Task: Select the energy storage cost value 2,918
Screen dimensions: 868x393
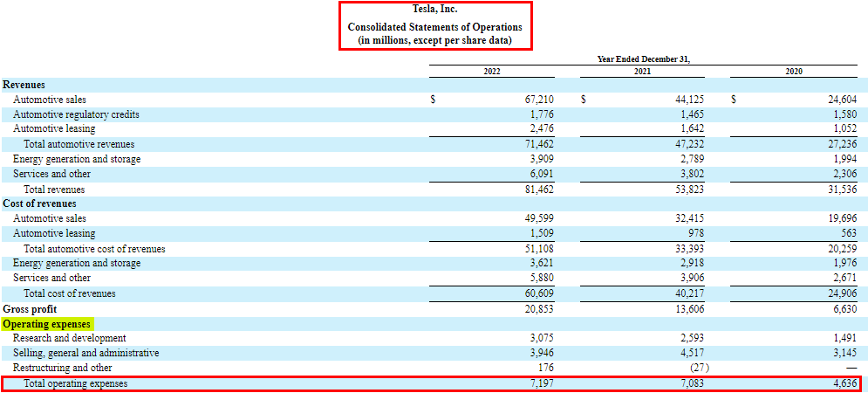Action: [x=692, y=263]
